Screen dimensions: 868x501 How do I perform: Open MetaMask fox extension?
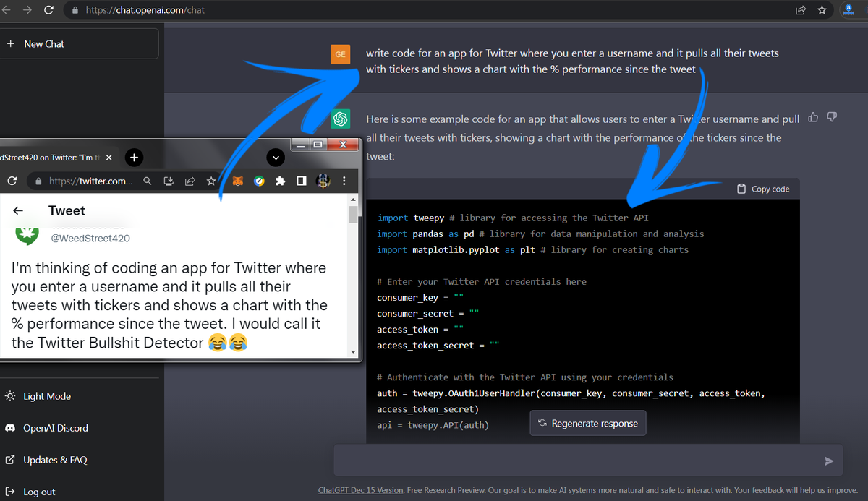(x=237, y=181)
